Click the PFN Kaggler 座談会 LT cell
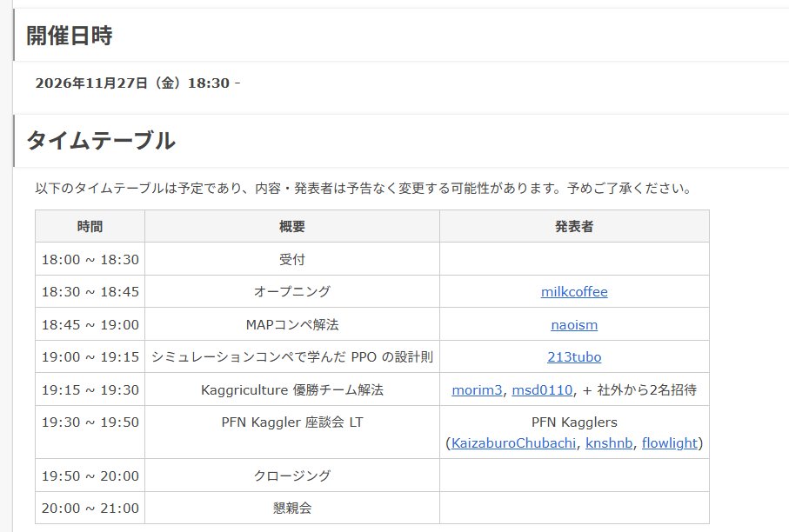789x532 pixels. 292,432
